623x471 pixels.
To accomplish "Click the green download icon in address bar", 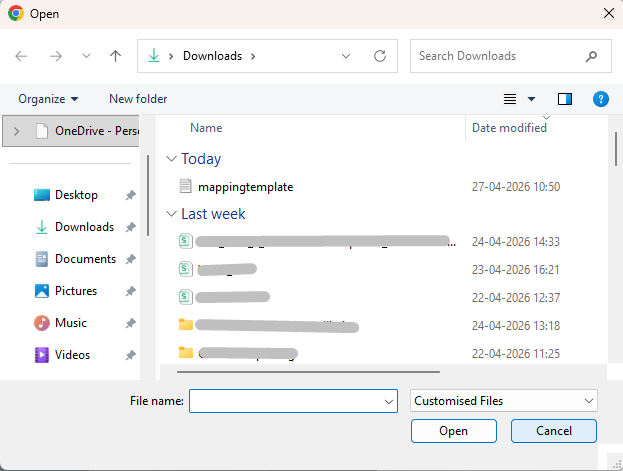I will pos(154,56).
